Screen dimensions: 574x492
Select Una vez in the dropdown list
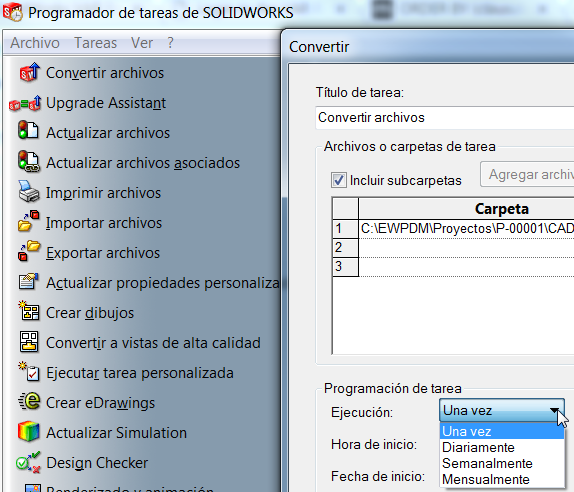[x=502, y=431]
